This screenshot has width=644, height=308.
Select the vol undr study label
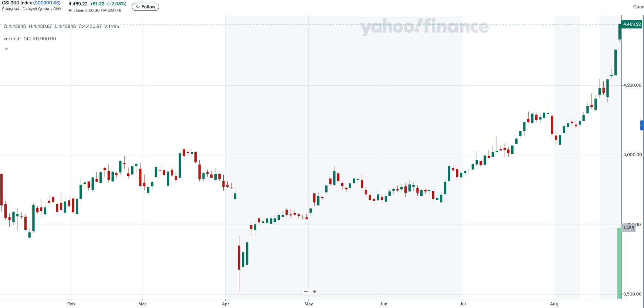pyautogui.click(x=12, y=38)
